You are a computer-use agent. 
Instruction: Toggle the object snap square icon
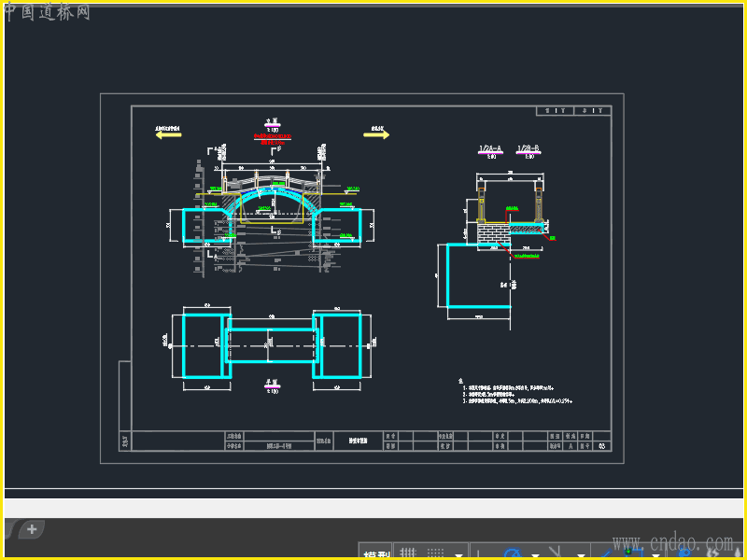[634, 553]
